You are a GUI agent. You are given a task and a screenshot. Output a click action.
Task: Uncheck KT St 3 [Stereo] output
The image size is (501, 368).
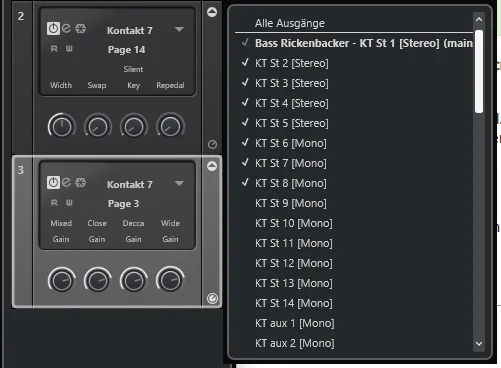(354, 83)
